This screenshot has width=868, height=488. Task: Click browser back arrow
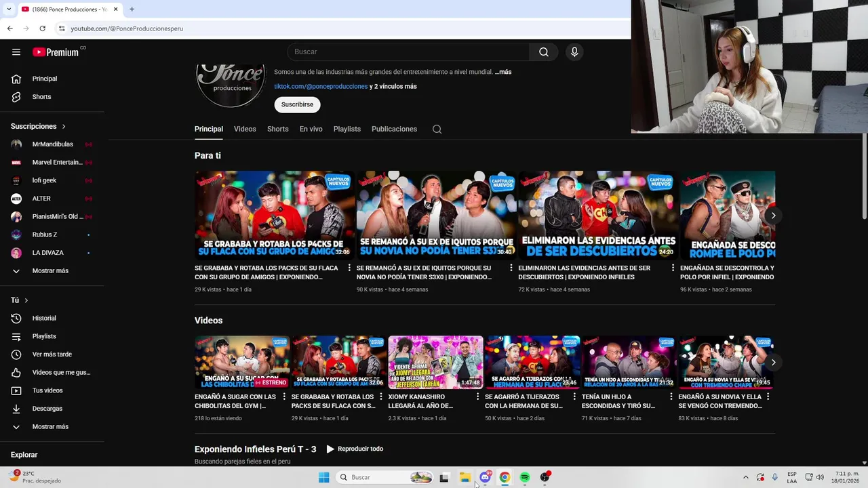point(9,28)
